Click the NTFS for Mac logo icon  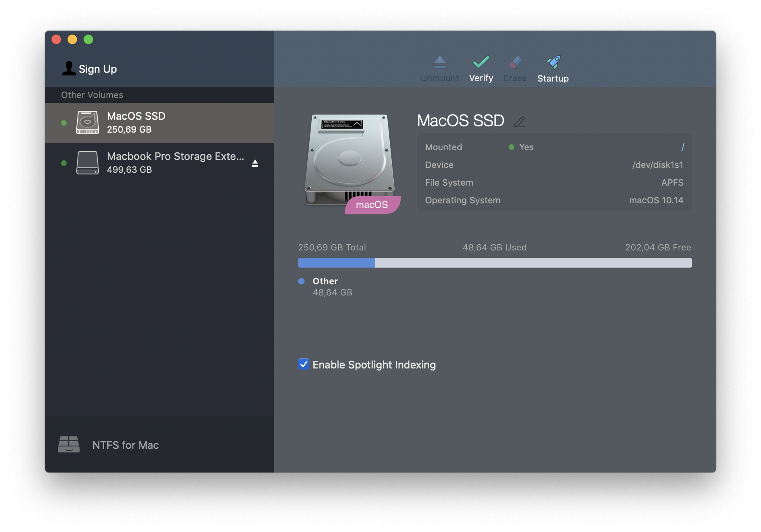[x=69, y=445]
